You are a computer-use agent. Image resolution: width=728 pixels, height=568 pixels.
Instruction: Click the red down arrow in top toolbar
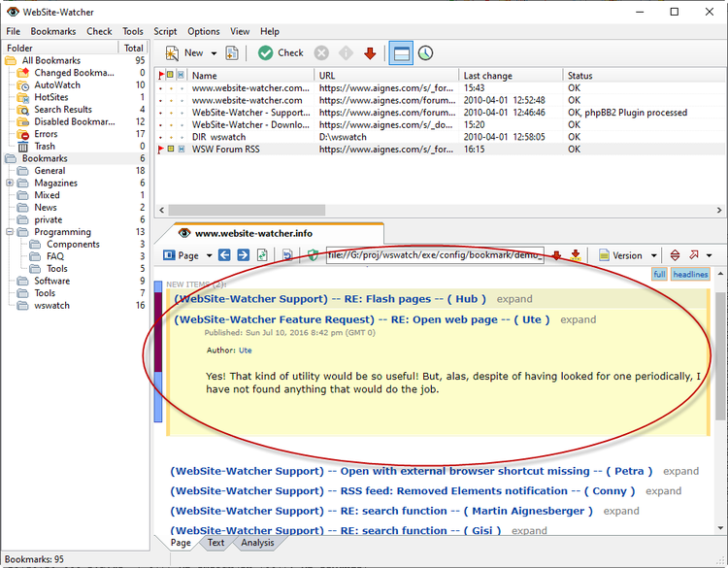[370, 53]
